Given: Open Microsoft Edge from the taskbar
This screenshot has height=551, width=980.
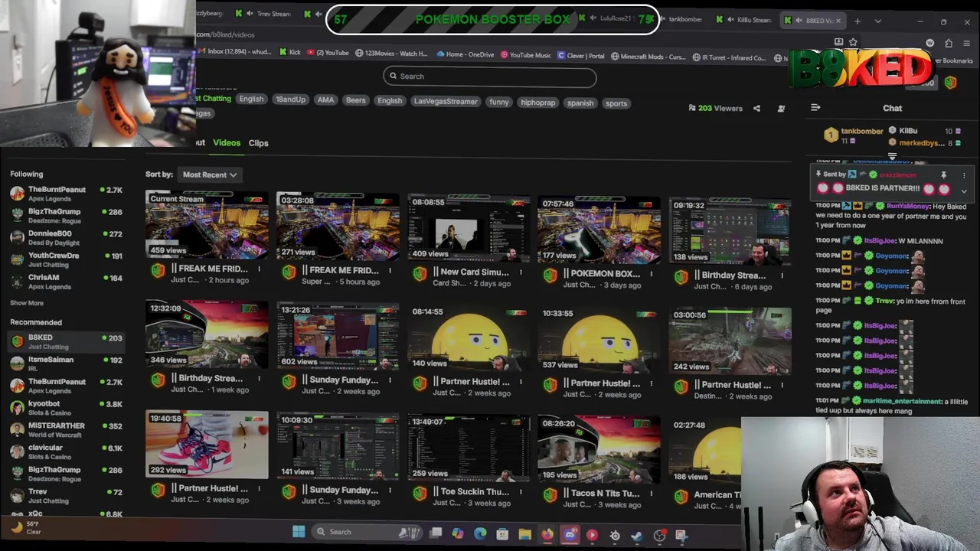Looking at the screenshot, I should [x=480, y=533].
